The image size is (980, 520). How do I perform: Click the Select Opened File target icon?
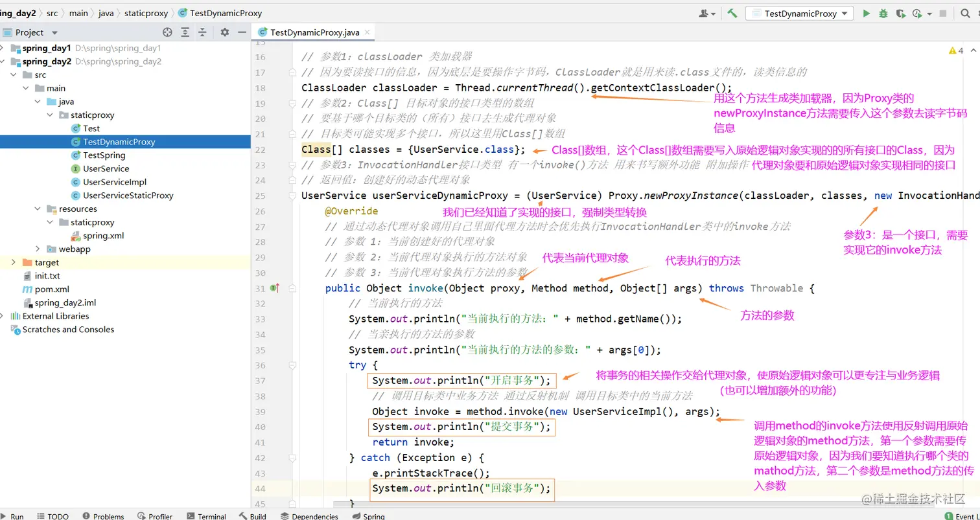pos(167,32)
